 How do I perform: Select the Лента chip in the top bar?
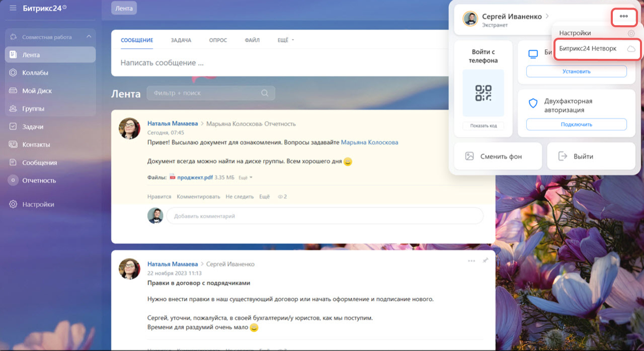pyautogui.click(x=124, y=9)
